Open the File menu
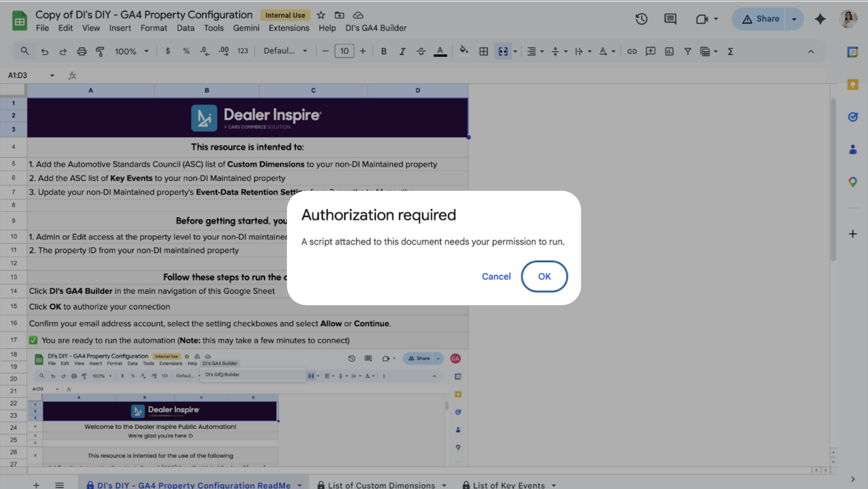868x489 pixels. coord(42,28)
